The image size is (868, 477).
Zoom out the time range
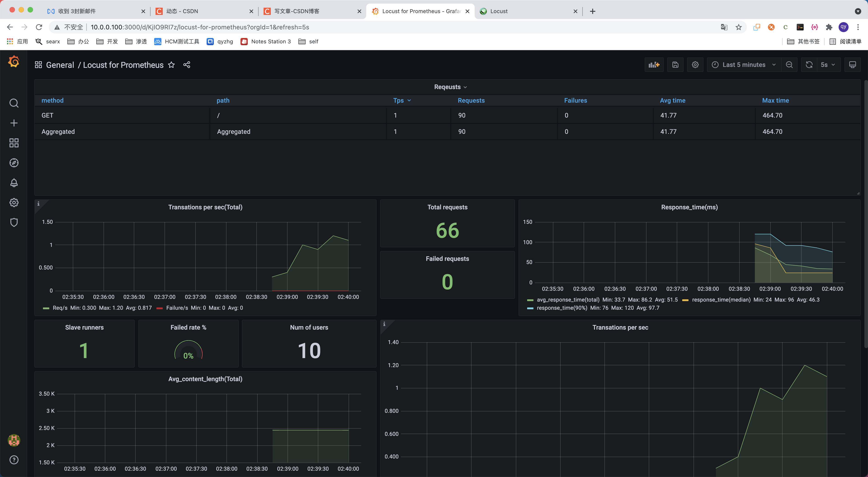(789, 65)
